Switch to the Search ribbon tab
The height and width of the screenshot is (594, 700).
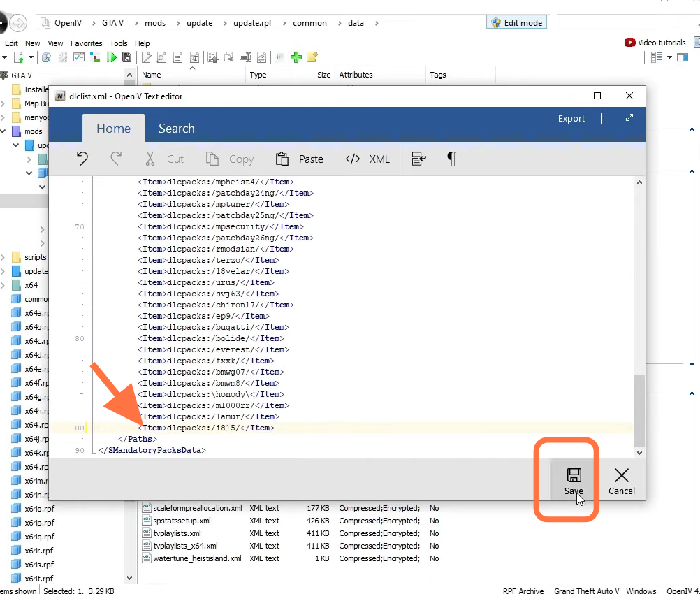click(176, 128)
